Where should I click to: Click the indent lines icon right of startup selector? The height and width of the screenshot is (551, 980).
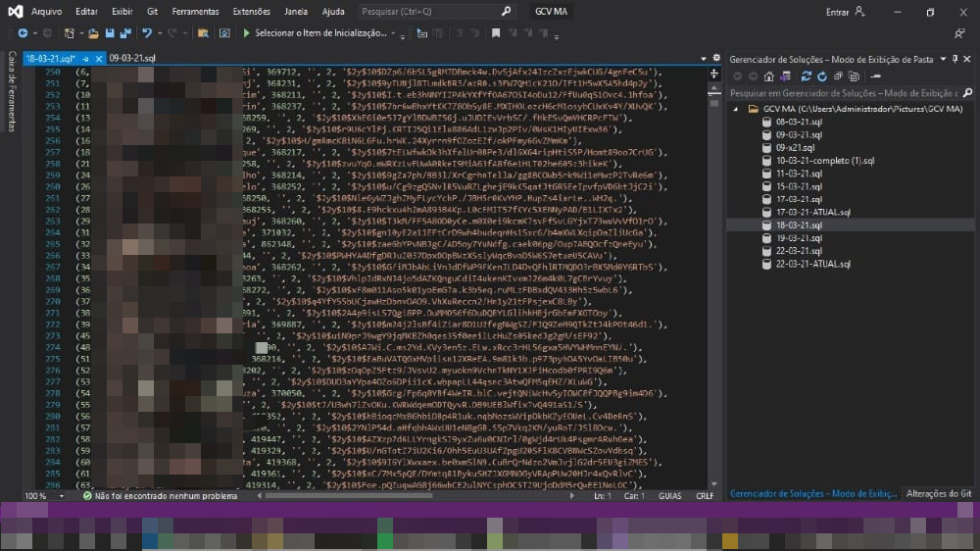tap(421, 33)
